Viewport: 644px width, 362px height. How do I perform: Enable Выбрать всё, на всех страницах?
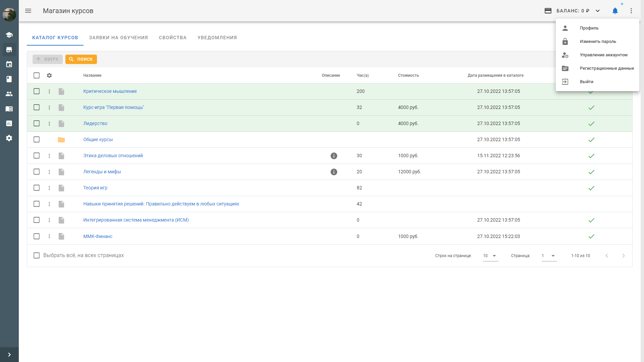[37, 255]
